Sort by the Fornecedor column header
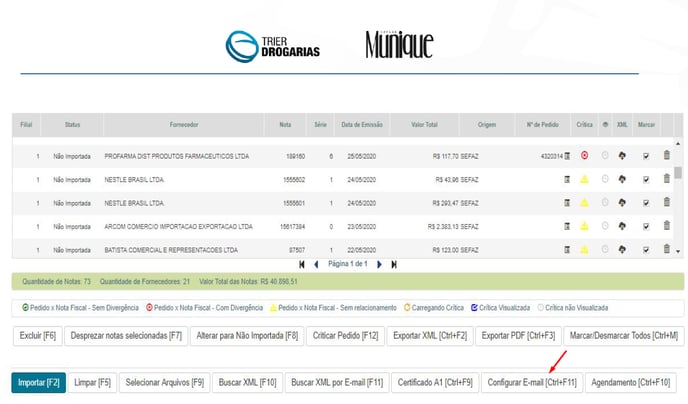The width and height of the screenshot is (688, 404). 184,125
